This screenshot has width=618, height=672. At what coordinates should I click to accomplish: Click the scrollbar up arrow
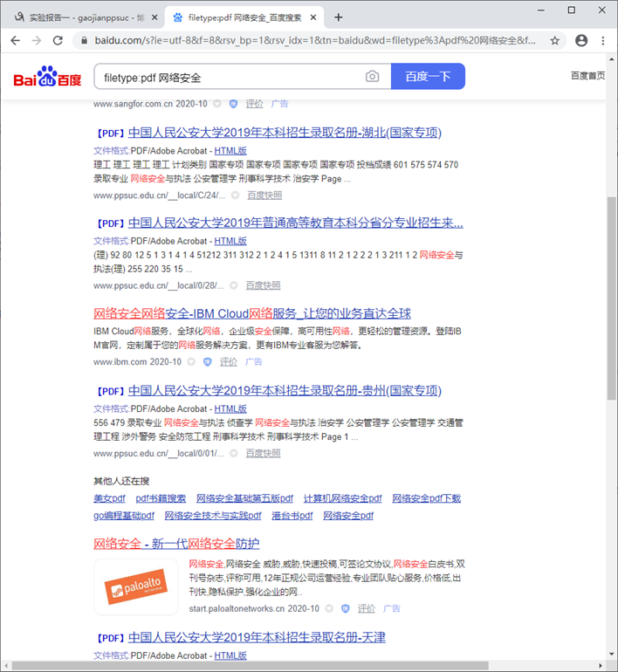[612, 58]
